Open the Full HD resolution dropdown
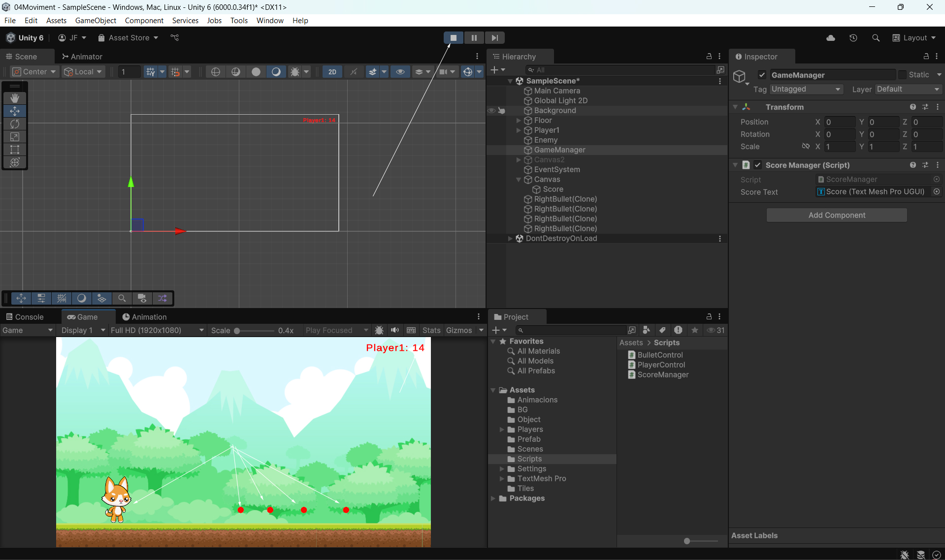Screen dimensions: 945x560 click(x=157, y=330)
